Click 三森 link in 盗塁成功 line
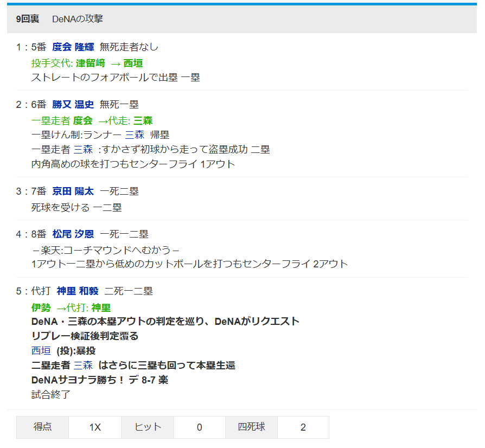This screenshot has width=485, height=448. point(83,149)
